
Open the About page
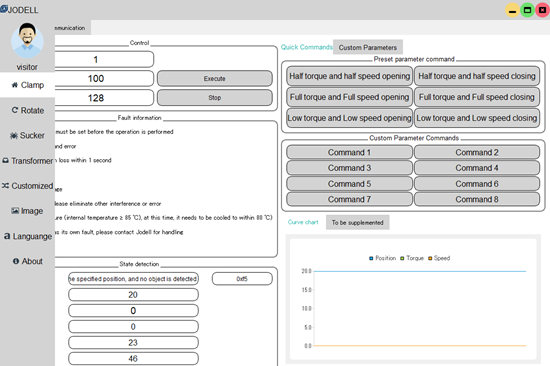27,261
